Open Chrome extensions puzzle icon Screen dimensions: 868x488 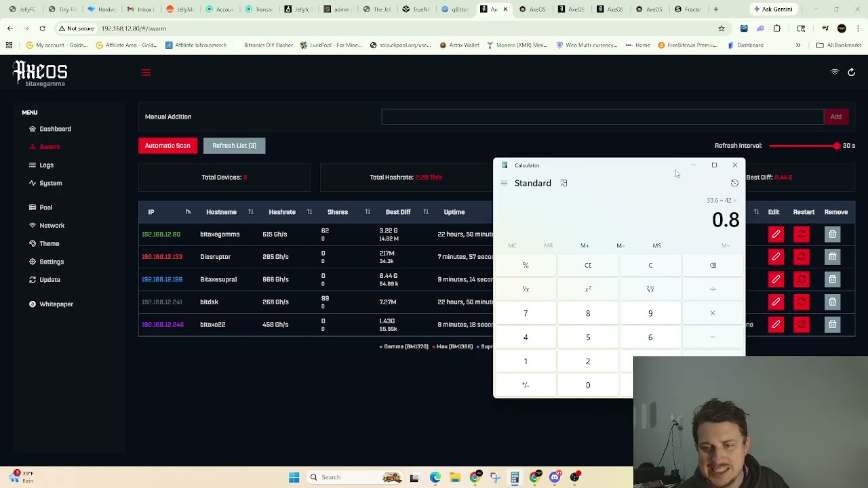tap(777, 28)
